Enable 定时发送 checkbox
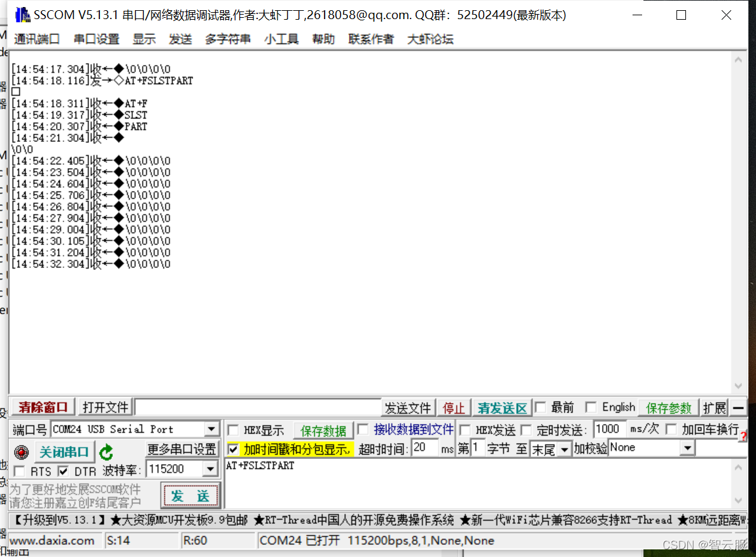Image resolution: width=756 pixels, height=557 pixels. [526, 430]
